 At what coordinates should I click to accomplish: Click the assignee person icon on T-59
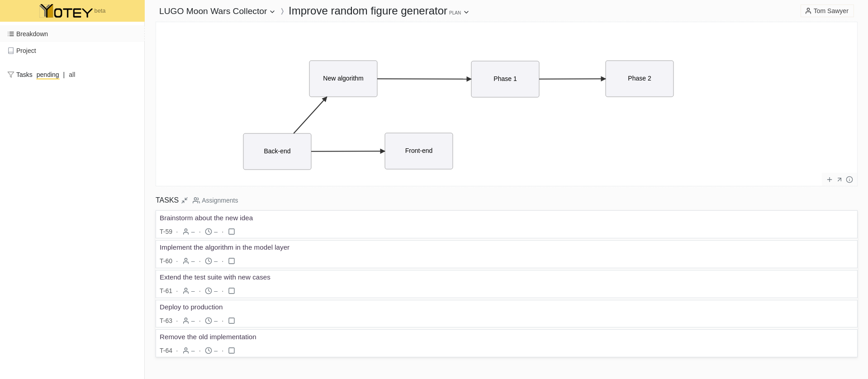[186, 232]
